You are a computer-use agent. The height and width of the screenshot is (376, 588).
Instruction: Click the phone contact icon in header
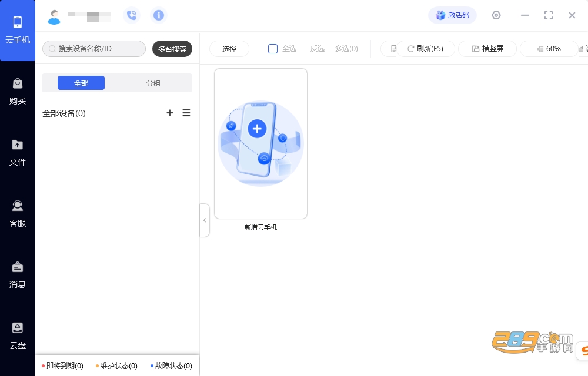[132, 15]
